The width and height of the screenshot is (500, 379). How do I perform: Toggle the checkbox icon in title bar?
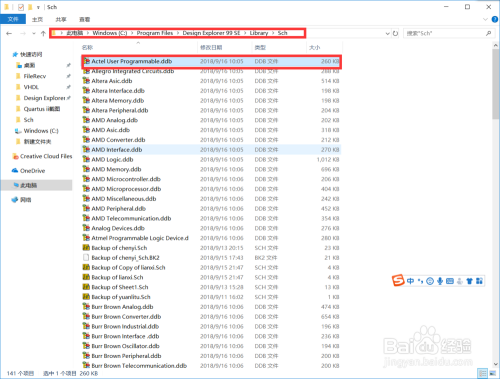[x=21, y=7]
